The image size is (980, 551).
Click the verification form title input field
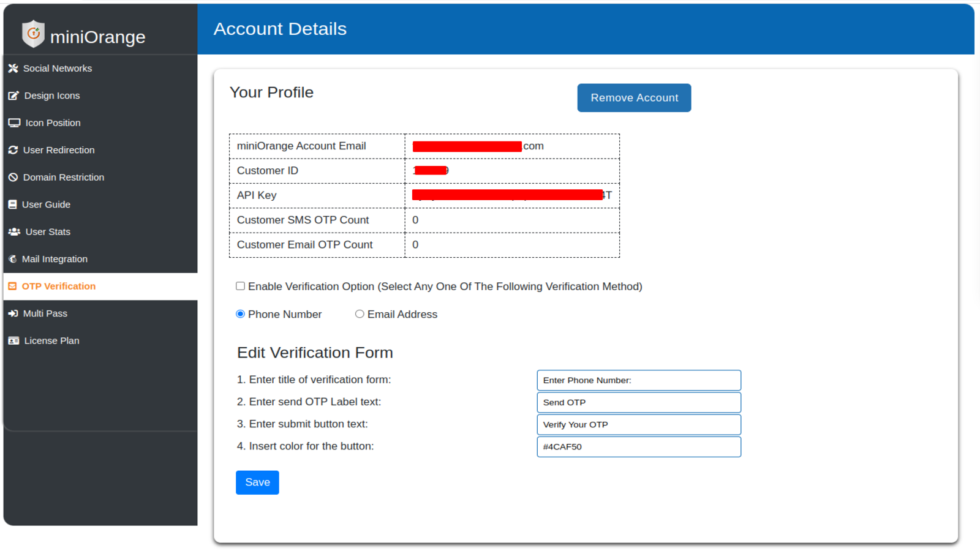[x=639, y=380]
